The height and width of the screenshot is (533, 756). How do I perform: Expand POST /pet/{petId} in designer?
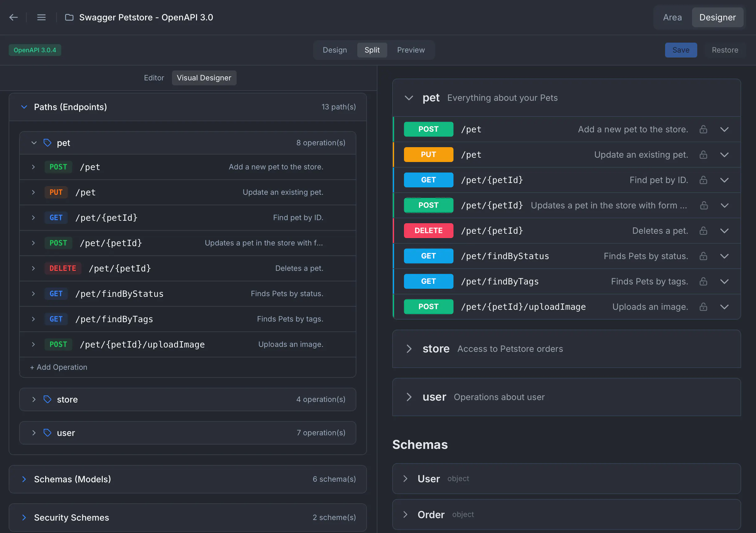click(x=33, y=243)
